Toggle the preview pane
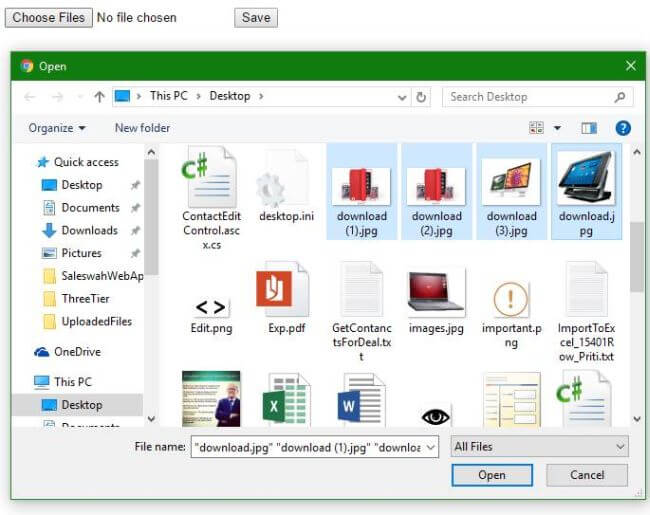650x515 pixels. (589, 128)
